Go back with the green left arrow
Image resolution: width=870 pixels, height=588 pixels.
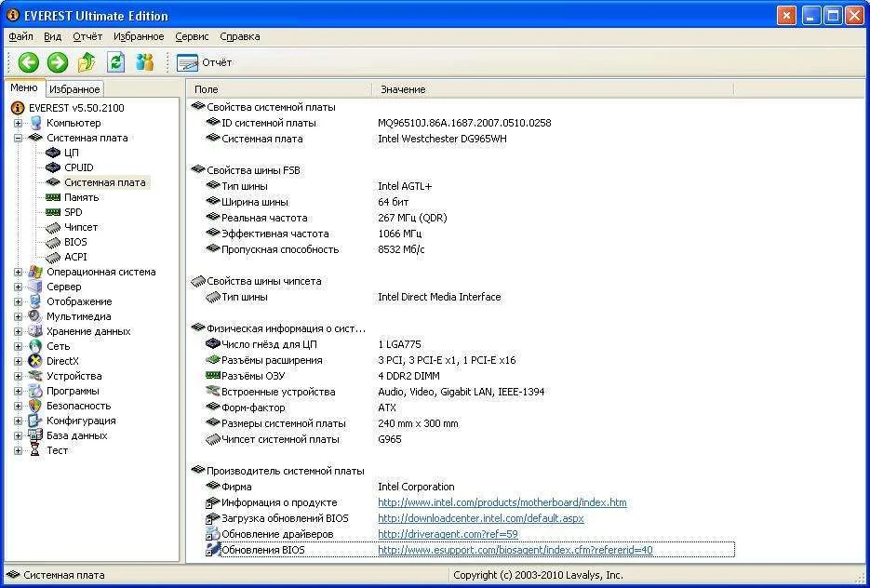coord(28,62)
